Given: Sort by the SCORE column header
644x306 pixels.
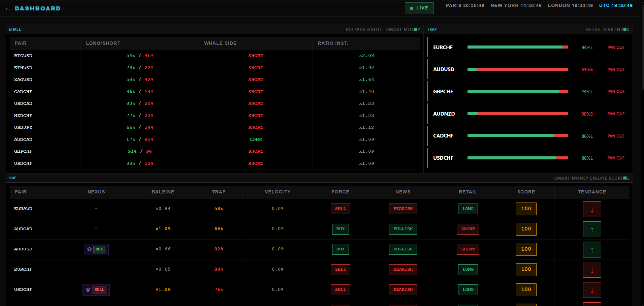Looking at the screenshot, I should click(x=526, y=192).
